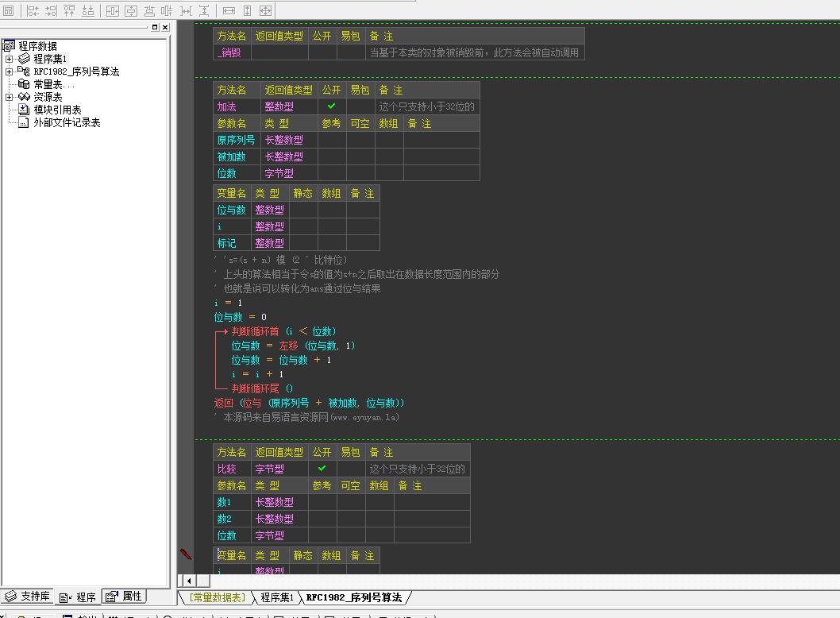Switch to the 支持库 panel tab
This screenshot has width=840, height=618.
(29, 597)
